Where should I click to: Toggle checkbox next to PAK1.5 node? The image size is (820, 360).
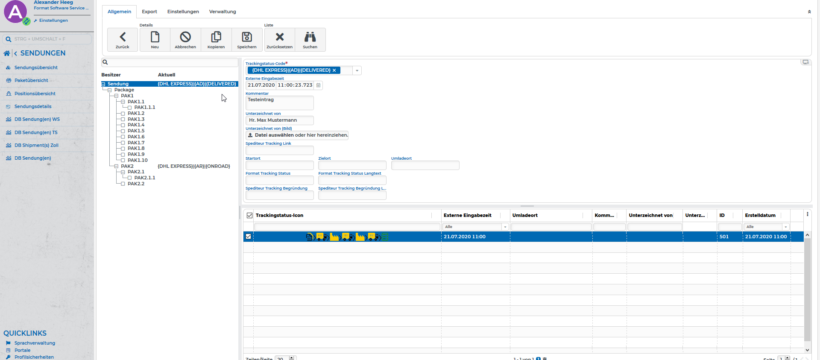tap(123, 131)
